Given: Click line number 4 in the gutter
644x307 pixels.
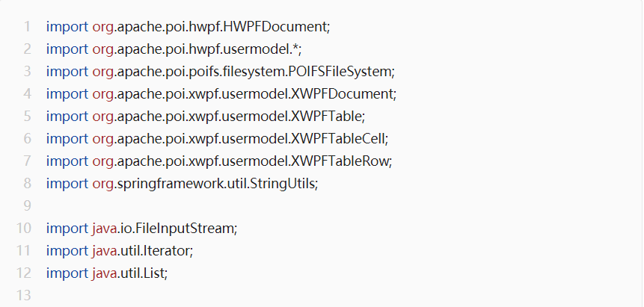Looking at the screenshot, I should [x=27, y=94].
